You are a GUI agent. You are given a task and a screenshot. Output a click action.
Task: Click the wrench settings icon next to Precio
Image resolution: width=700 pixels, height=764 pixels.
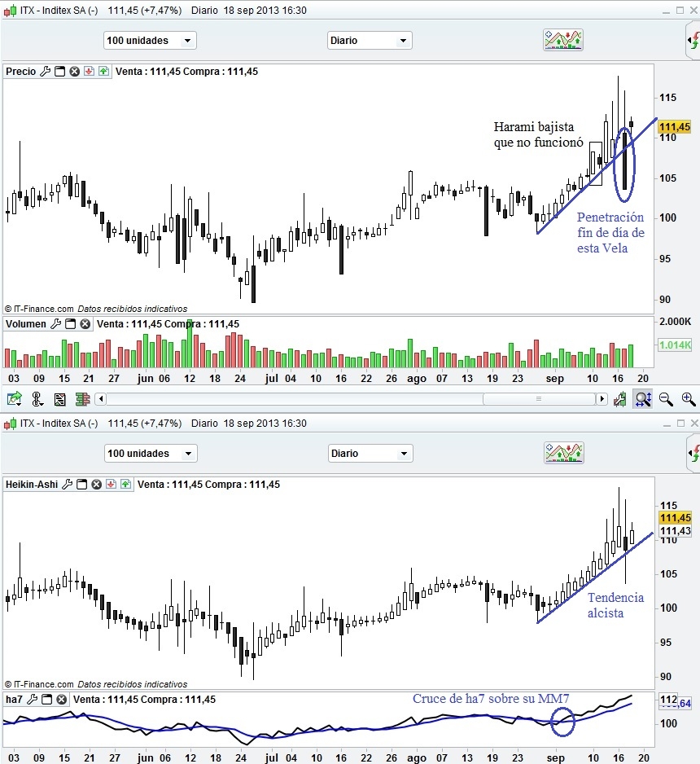point(45,72)
